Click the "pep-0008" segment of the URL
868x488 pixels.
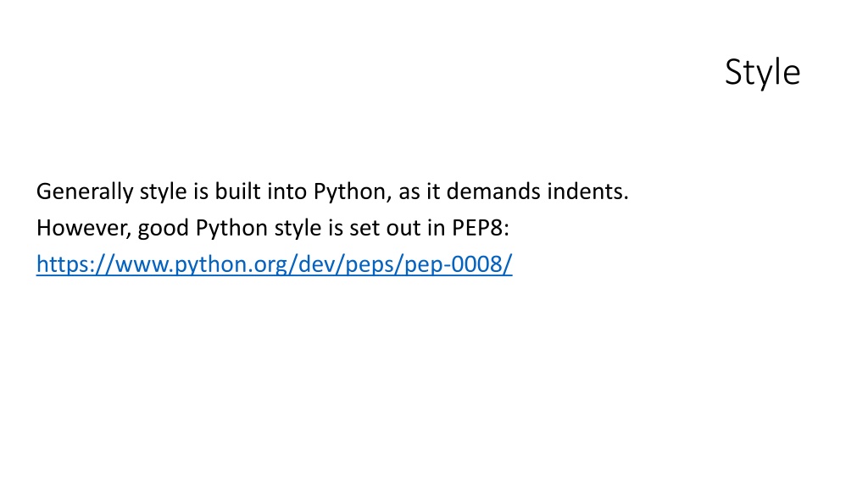point(453,264)
